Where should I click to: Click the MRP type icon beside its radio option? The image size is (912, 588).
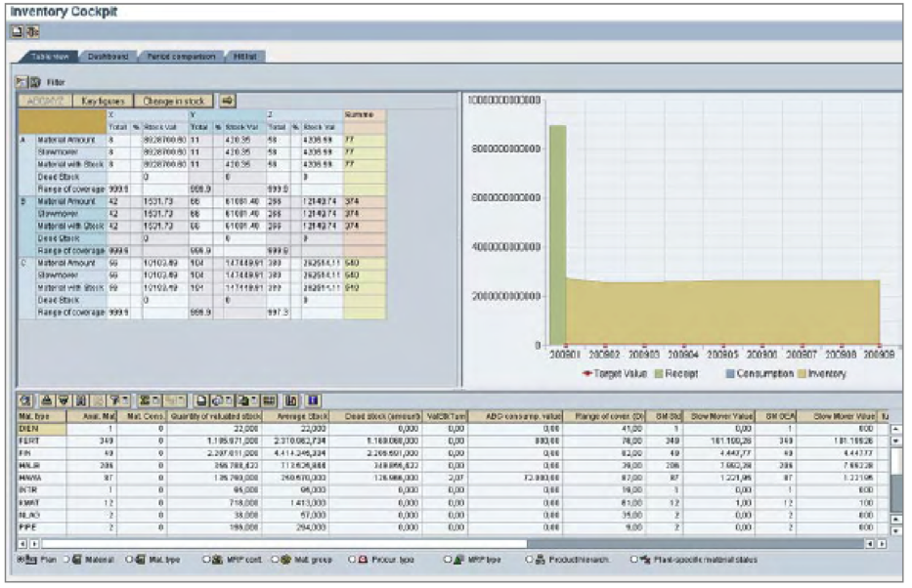click(458, 560)
